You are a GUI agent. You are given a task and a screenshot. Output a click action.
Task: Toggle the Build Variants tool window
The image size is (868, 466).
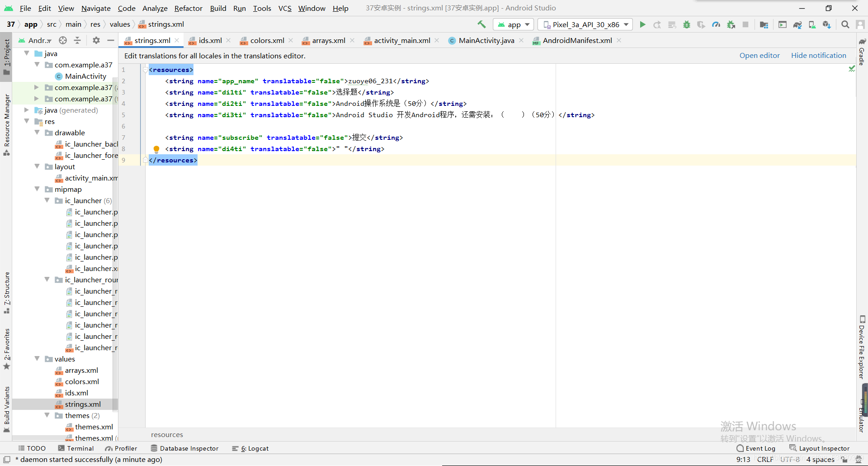click(6, 409)
